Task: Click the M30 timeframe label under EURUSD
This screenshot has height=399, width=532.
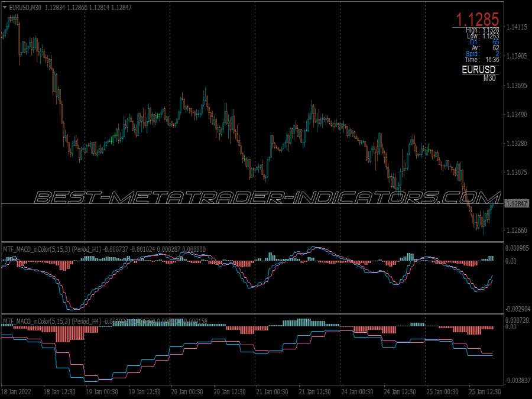Action: 489,78
